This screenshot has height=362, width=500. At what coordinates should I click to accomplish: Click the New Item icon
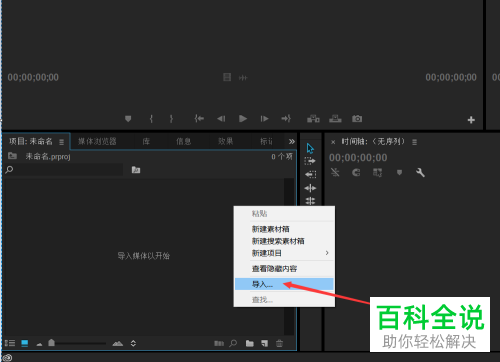pyautogui.click(x=265, y=343)
